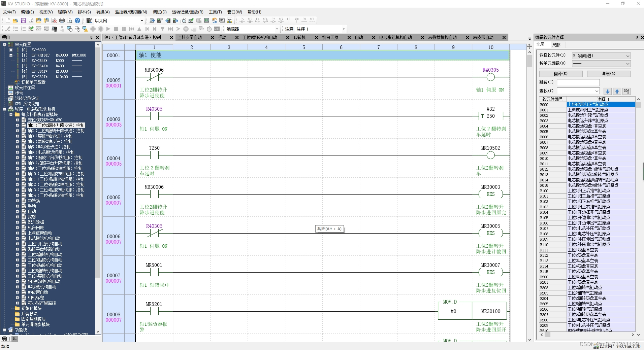644x350 pixels.
Task: Insert F8 vertical line
Action: [289, 20]
